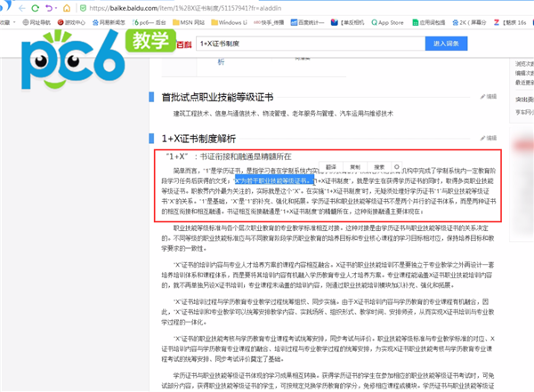Open the browser home page icon

click(67, 8)
